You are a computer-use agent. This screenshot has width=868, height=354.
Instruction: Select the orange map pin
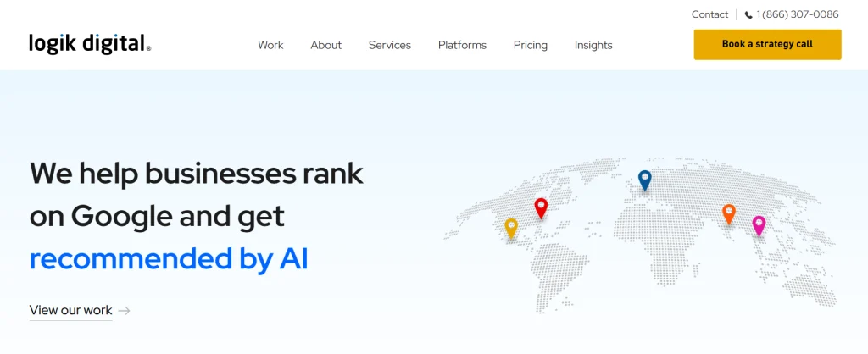[729, 213]
